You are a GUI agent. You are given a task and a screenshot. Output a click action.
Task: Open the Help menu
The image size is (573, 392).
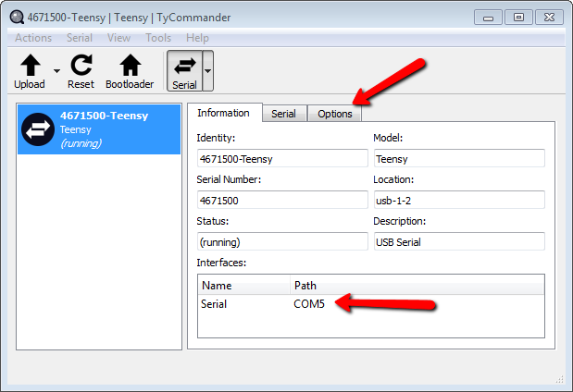197,38
